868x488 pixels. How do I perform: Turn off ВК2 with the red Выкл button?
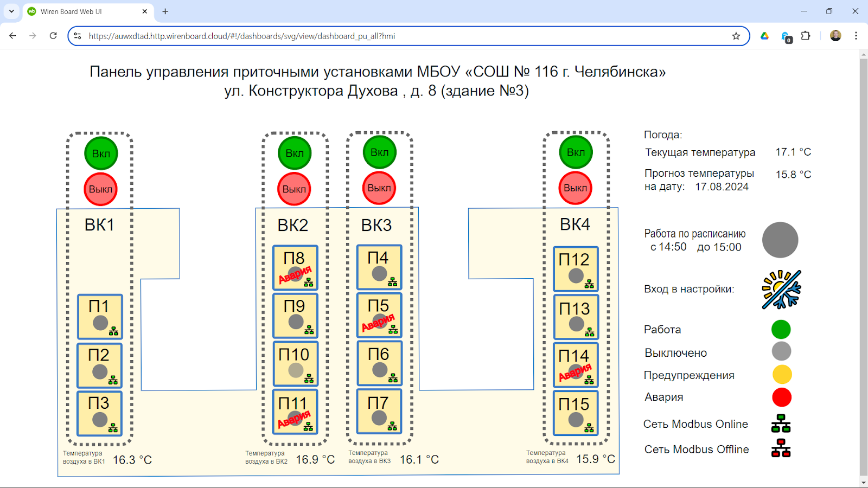point(294,189)
